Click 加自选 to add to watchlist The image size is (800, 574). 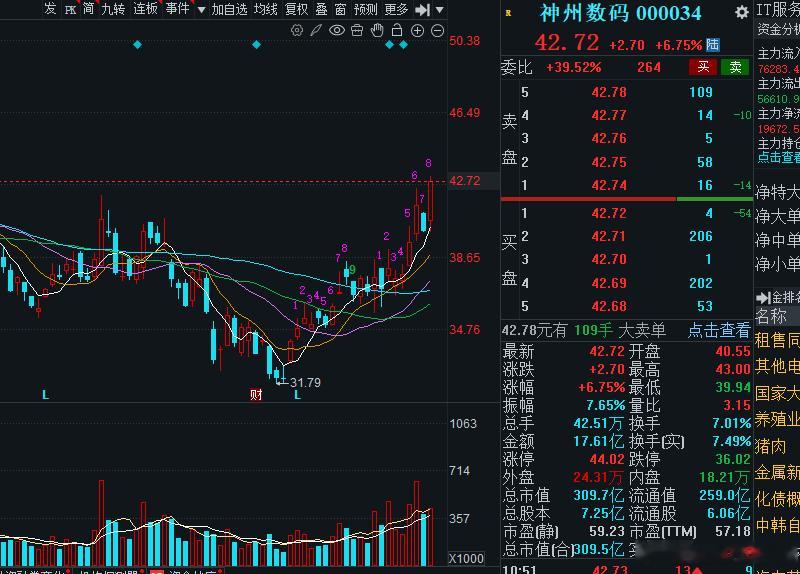[x=230, y=9]
